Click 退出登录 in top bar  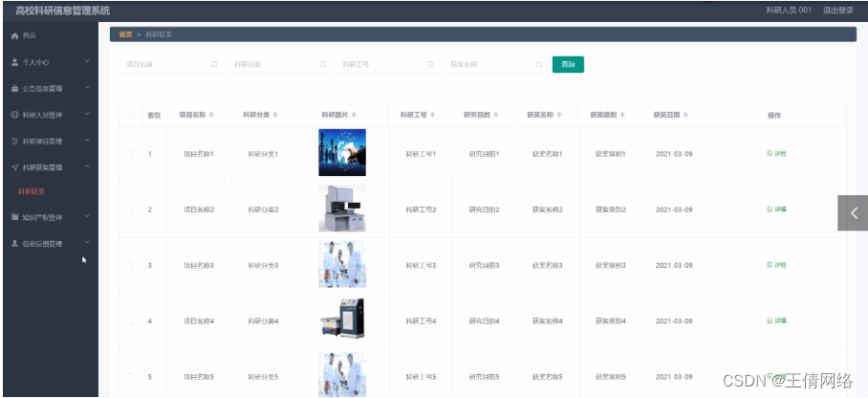tap(837, 11)
